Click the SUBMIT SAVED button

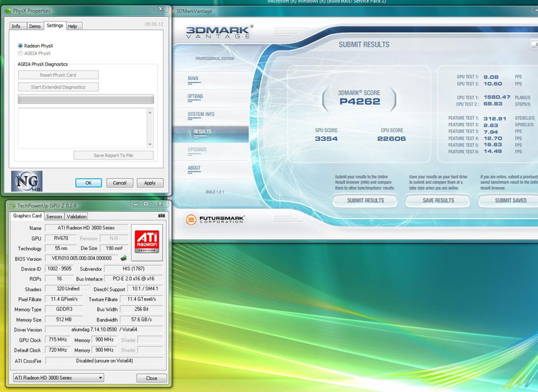[x=510, y=200]
